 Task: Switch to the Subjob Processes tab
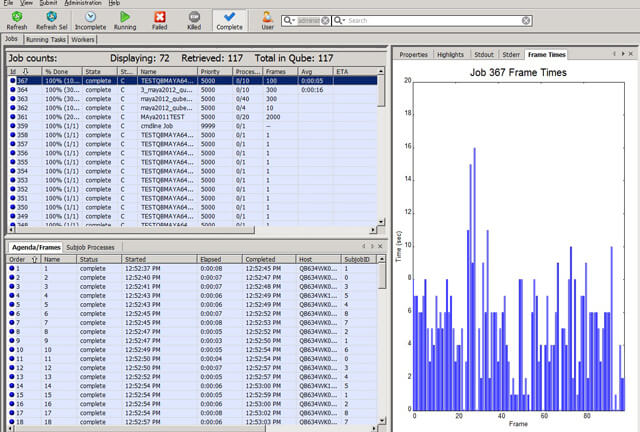tap(90, 247)
